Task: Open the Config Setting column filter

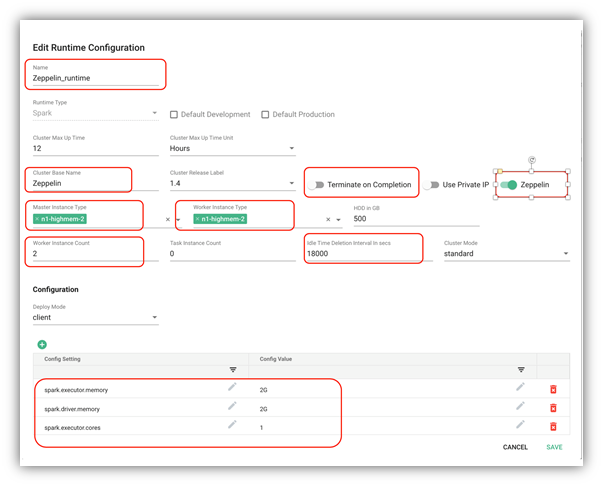Action: pos(232,370)
